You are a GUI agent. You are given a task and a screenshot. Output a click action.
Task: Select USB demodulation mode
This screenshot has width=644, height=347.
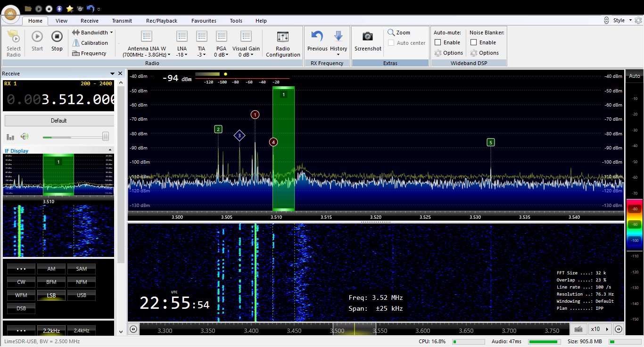click(82, 295)
